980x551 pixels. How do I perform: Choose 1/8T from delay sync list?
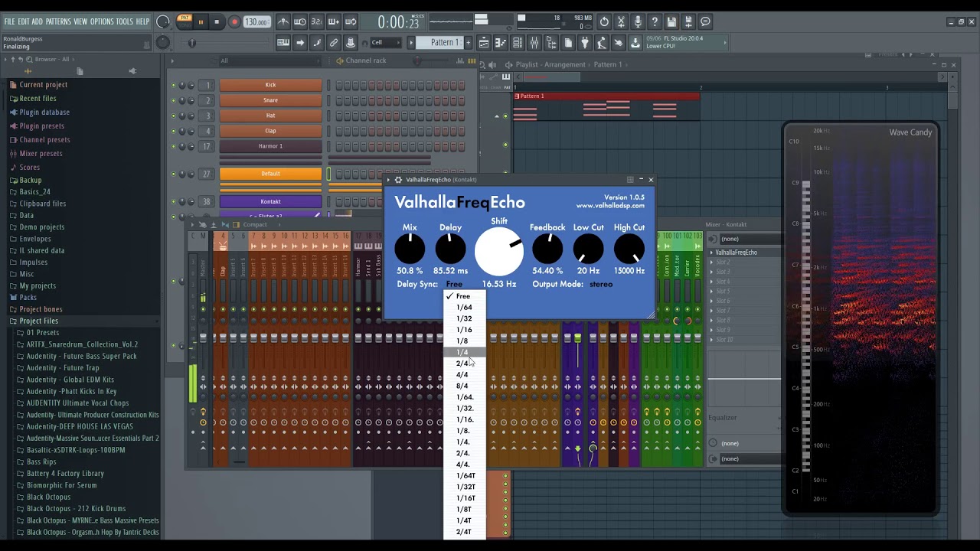point(465,510)
